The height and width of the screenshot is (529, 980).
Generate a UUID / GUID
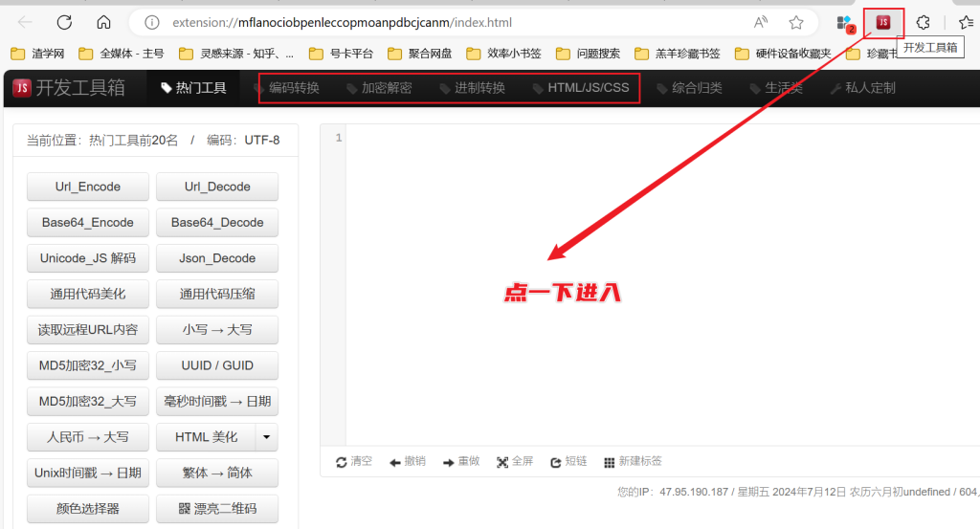pyautogui.click(x=217, y=365)
